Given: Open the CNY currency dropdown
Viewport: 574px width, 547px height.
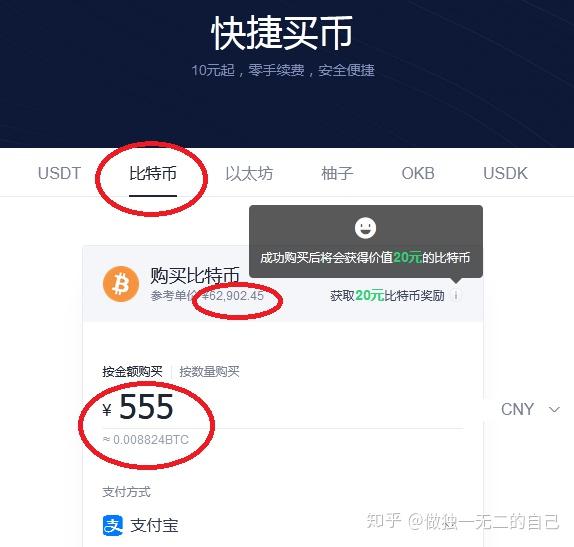Looking at the screenshot, I should pyautogui.click(x=530, y=409).
